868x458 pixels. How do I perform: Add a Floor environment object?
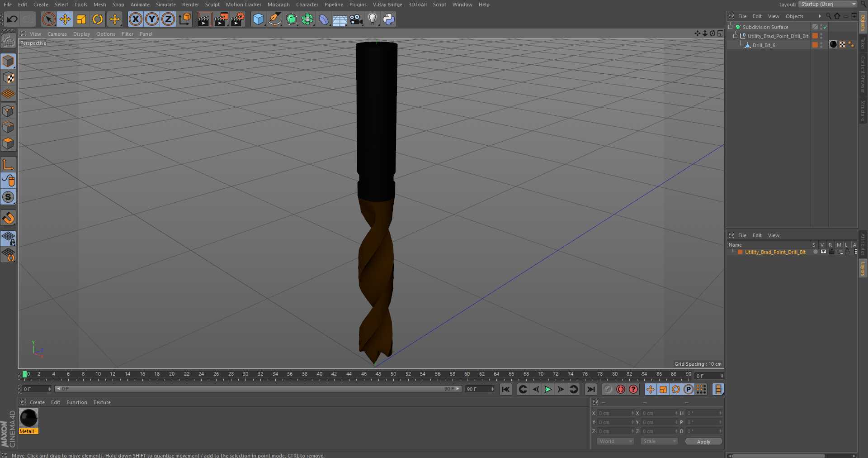point(340,19)
